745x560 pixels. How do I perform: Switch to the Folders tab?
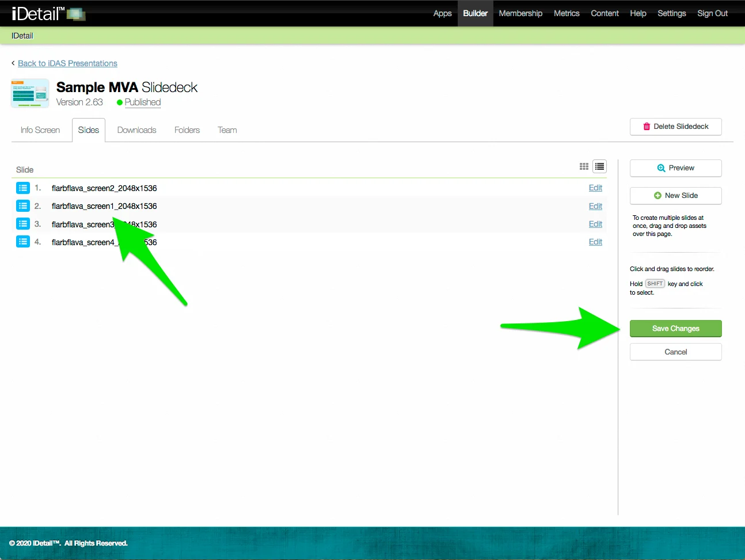(187, 130)
